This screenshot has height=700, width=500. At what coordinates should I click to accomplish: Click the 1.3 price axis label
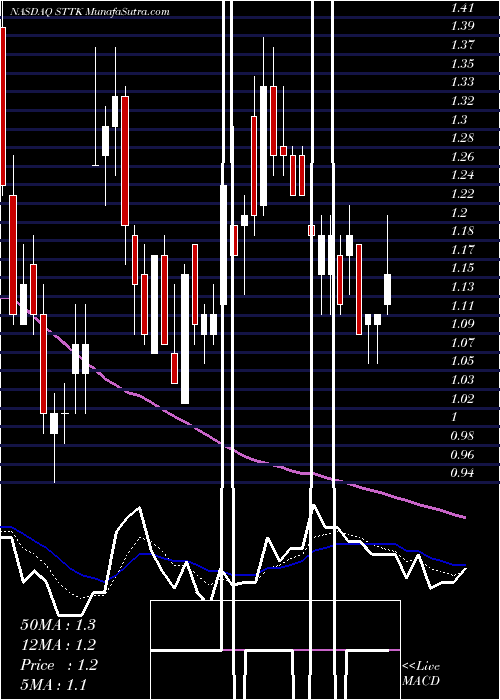459,119
